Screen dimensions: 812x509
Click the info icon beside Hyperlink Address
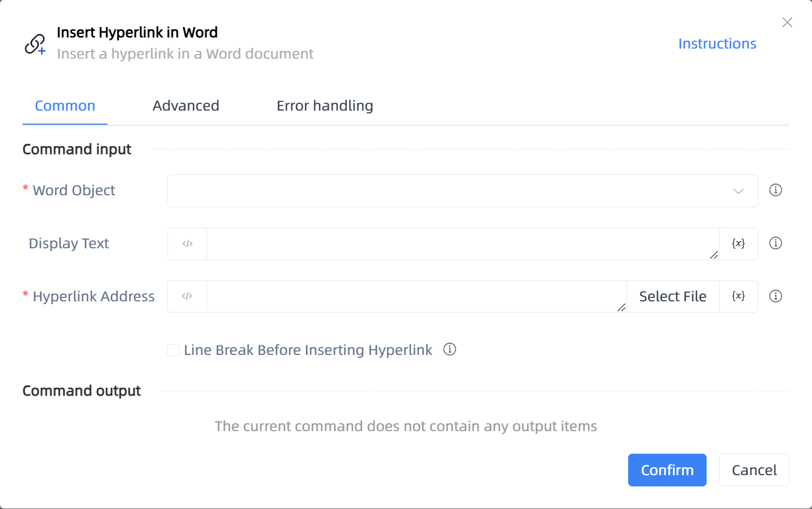(x=775, y=296)
